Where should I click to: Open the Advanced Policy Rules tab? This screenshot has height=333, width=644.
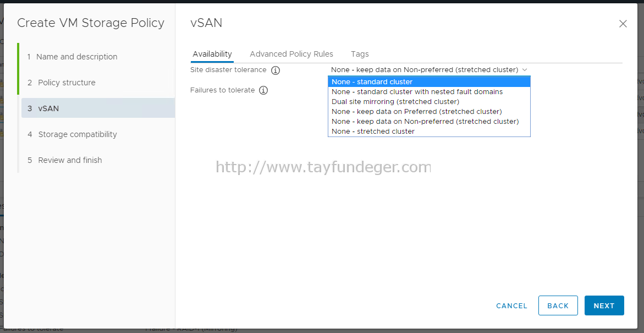(291, 54)
